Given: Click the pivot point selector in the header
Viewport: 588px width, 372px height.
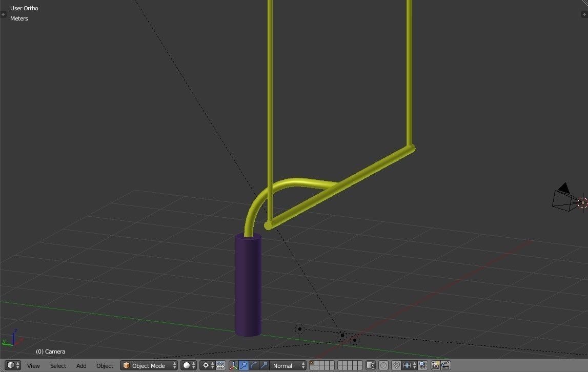Looking at the screenshot, I should (x=205, y=365).
